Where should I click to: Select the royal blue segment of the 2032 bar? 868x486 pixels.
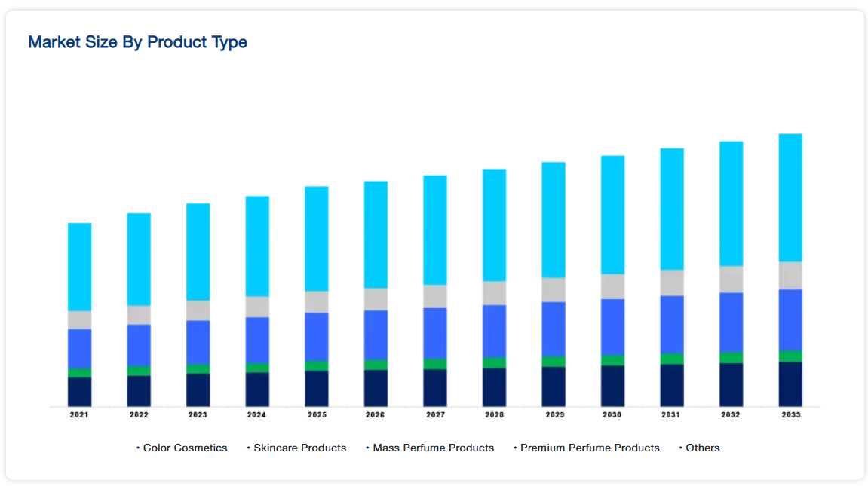coord(731,322)
